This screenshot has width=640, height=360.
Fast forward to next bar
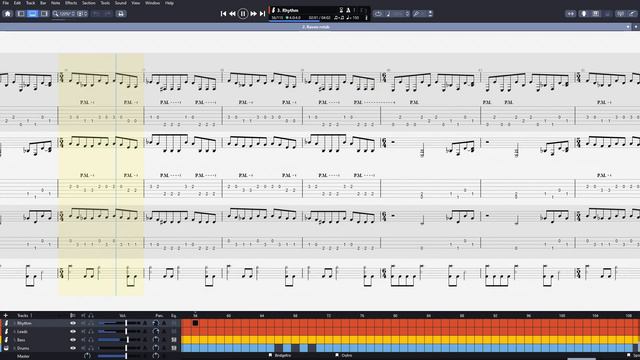(x=253, y=14)
